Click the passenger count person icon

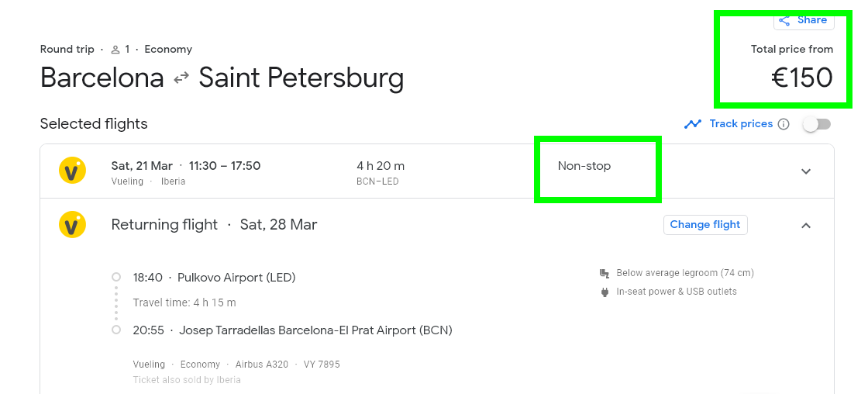click(x=115, y=50)
